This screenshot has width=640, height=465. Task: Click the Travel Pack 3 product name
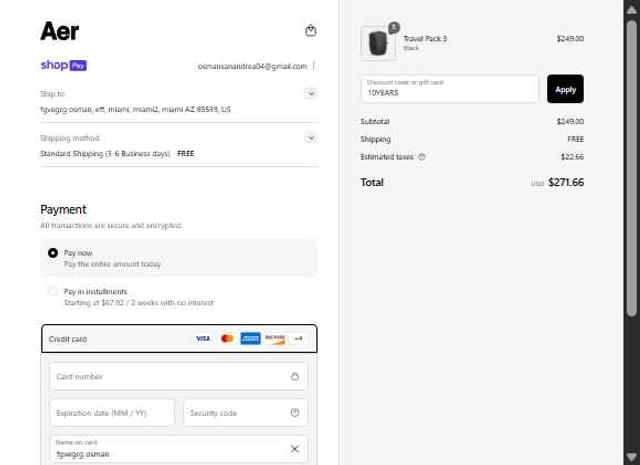425,39
